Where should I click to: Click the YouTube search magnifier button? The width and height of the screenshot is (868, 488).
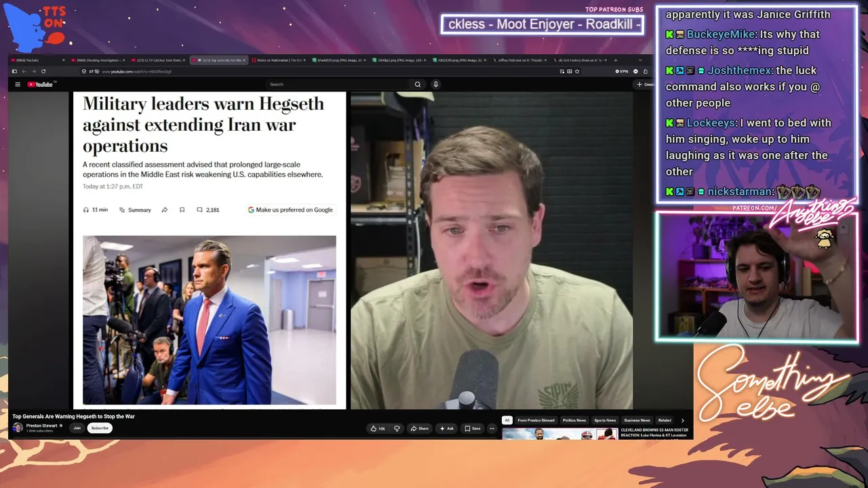[x=418, y=85]
